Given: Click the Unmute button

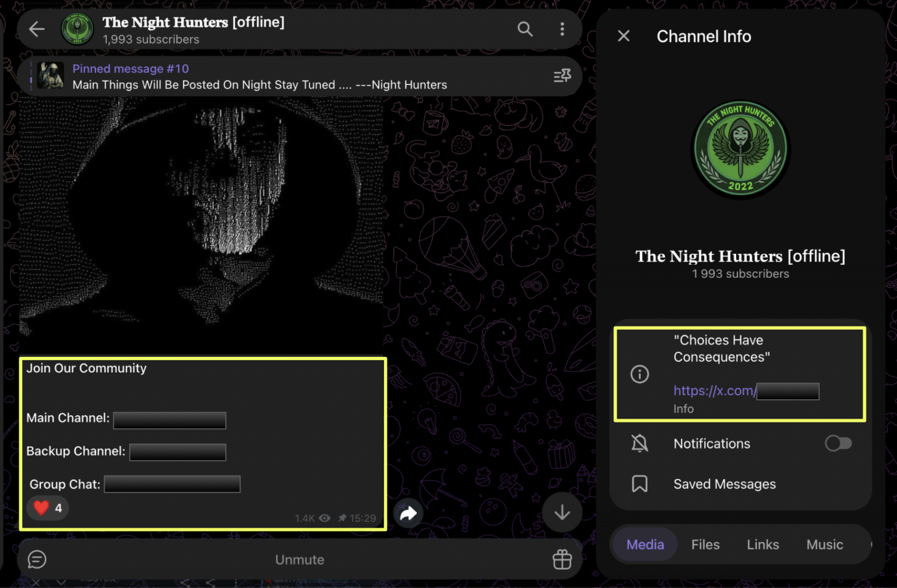Looking at the screenshot, I should coord(300,559).
